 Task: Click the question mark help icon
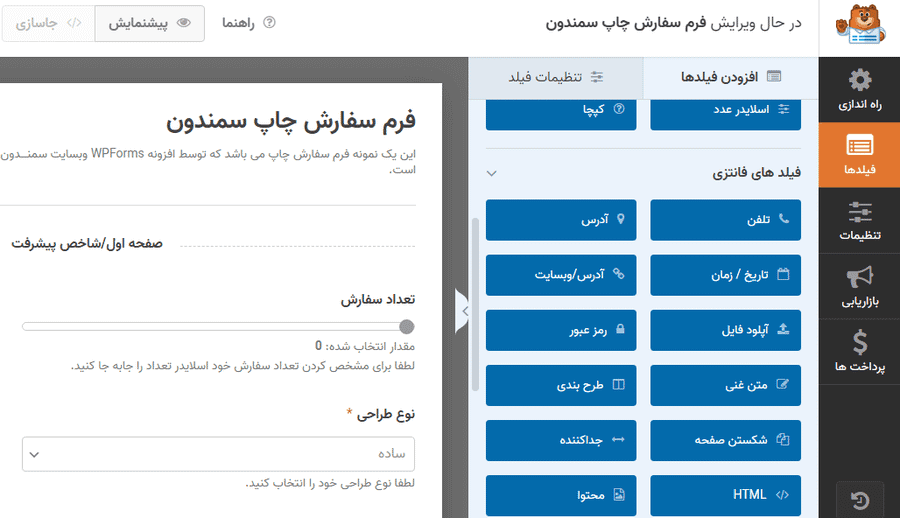[269, 22]
